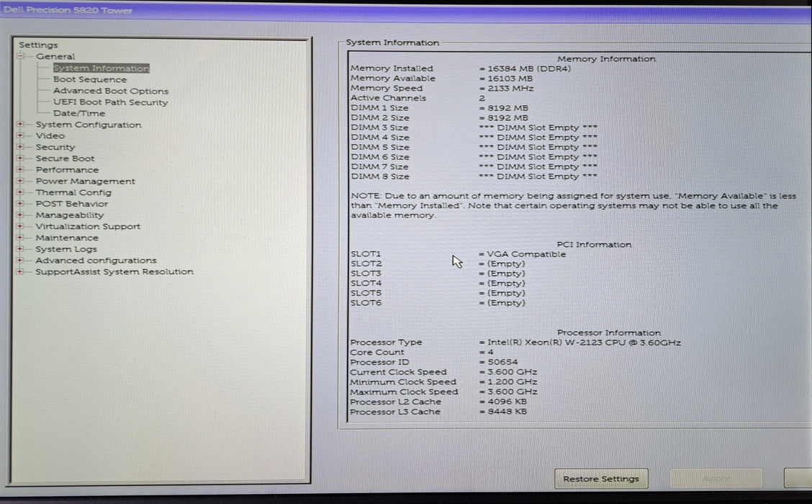Select the Power Management label
This screenshot has height=504, width=812.
point(85,181)
